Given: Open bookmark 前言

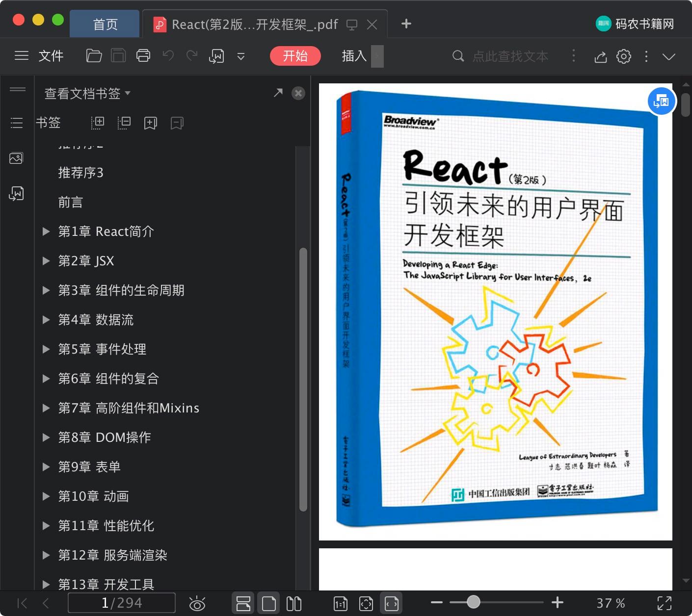Looking at the screenshot, I should (71, 202).
